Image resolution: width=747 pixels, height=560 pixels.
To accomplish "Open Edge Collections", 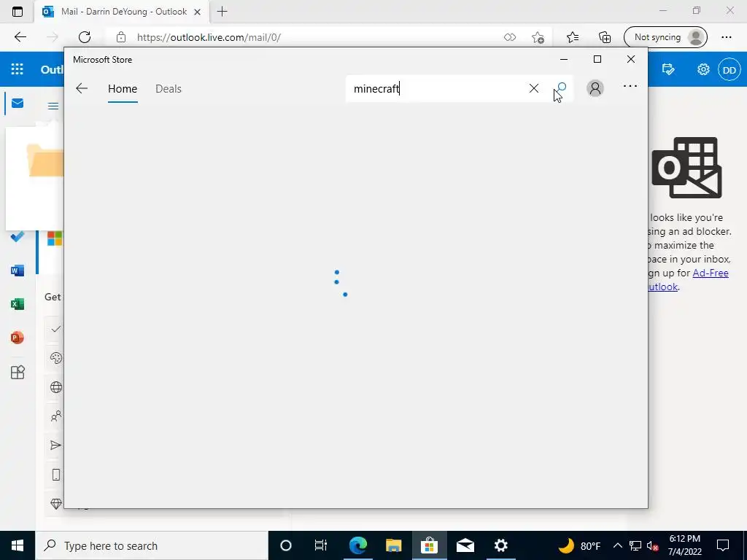I will click(x=605, y=37).
